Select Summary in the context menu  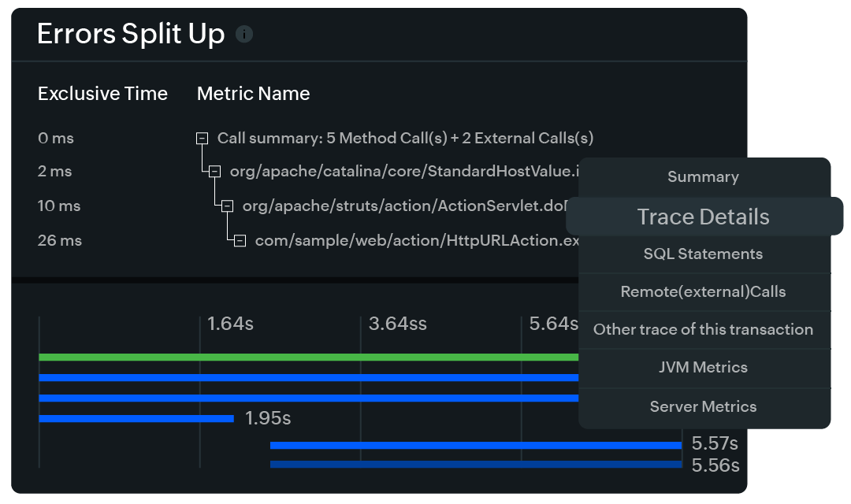(x=703, y=177)
